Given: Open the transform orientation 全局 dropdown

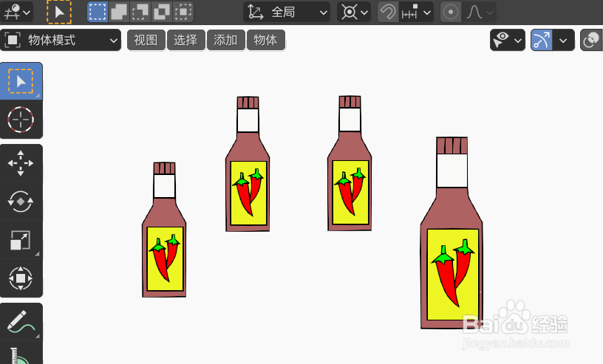Looking at the screenshot, I should click(x=287, y=12).
